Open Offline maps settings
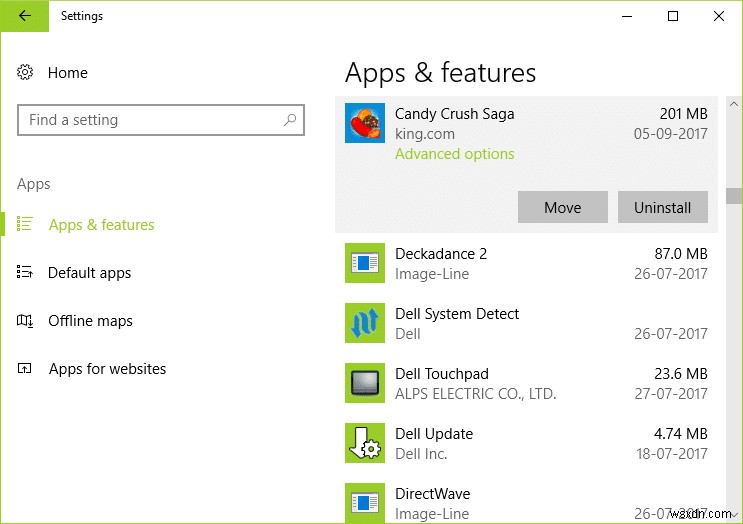Screen dimensions: 743x524 click(91, 321)
